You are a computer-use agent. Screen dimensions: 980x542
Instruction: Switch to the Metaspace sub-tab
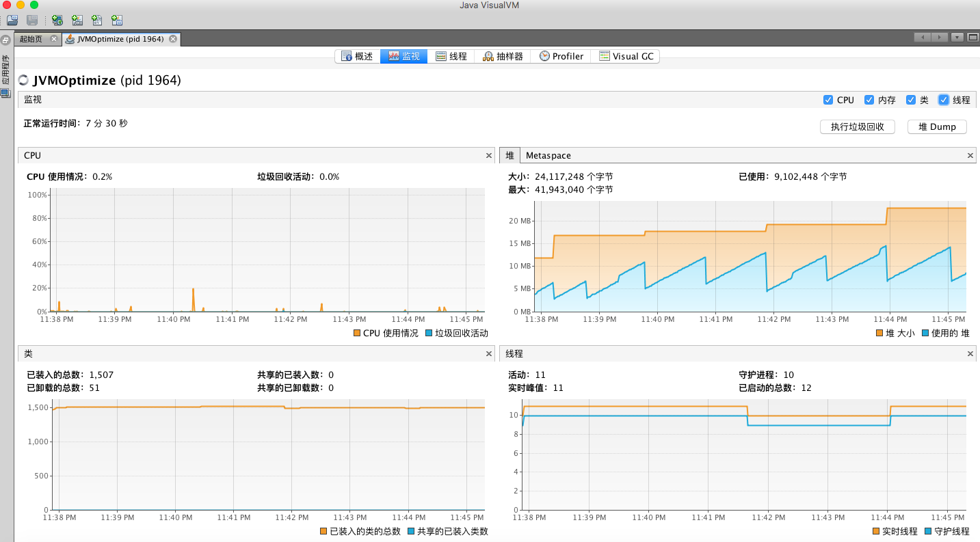pos(548,156)
